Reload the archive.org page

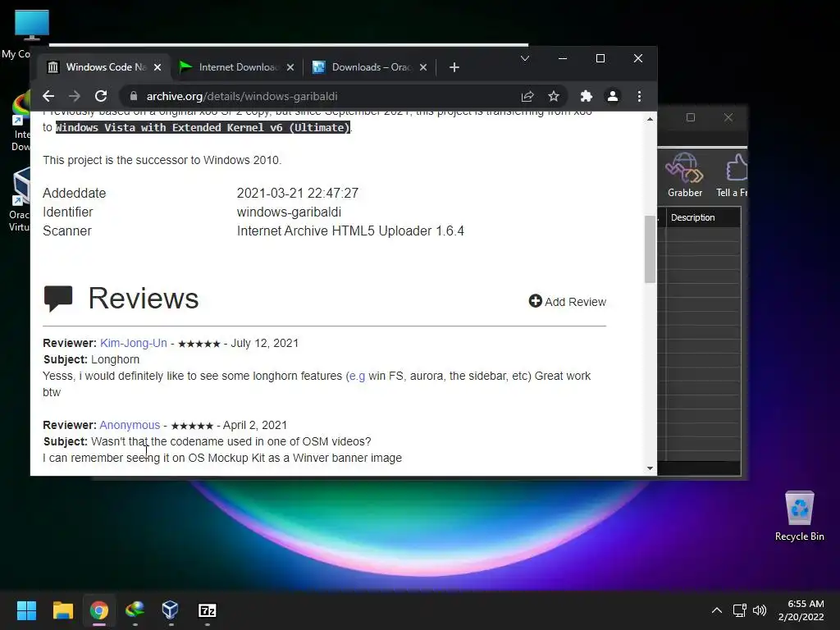pyautogui.click(x=101, y=97)
